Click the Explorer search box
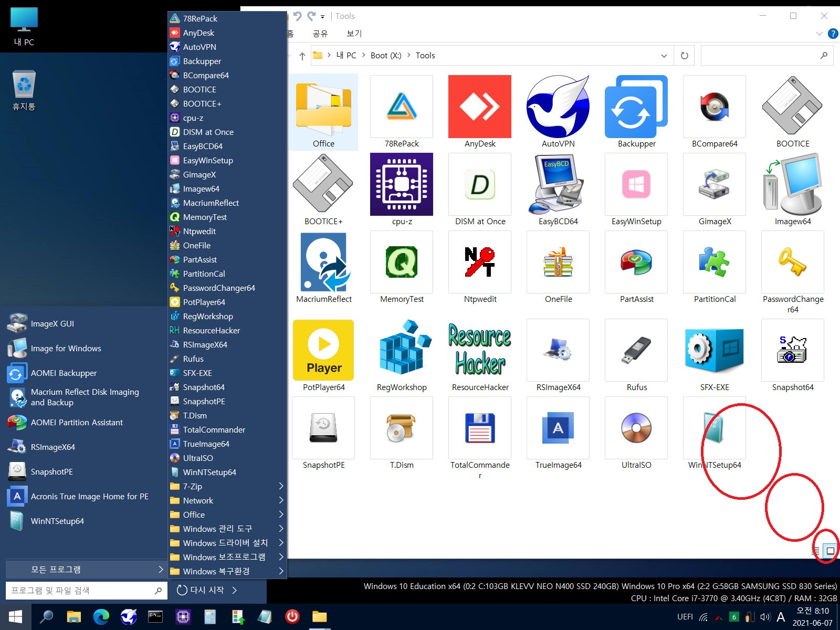 tap(767, 56)
